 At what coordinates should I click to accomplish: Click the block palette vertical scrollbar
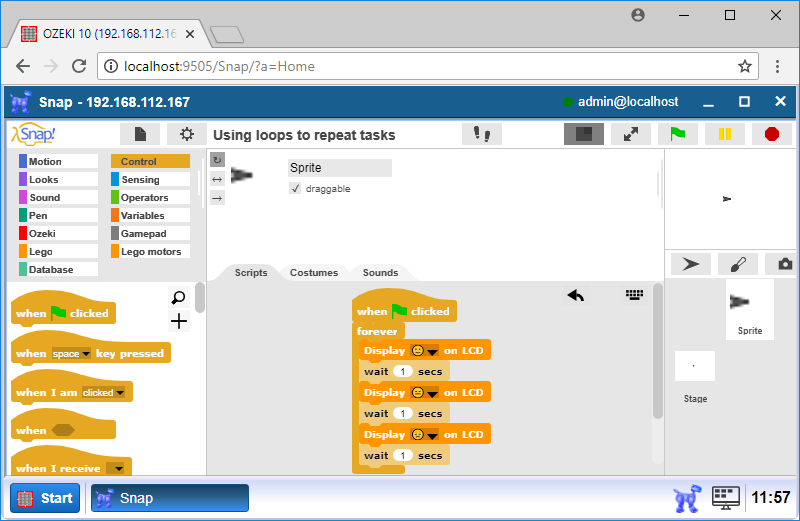[x=199, y=297]
